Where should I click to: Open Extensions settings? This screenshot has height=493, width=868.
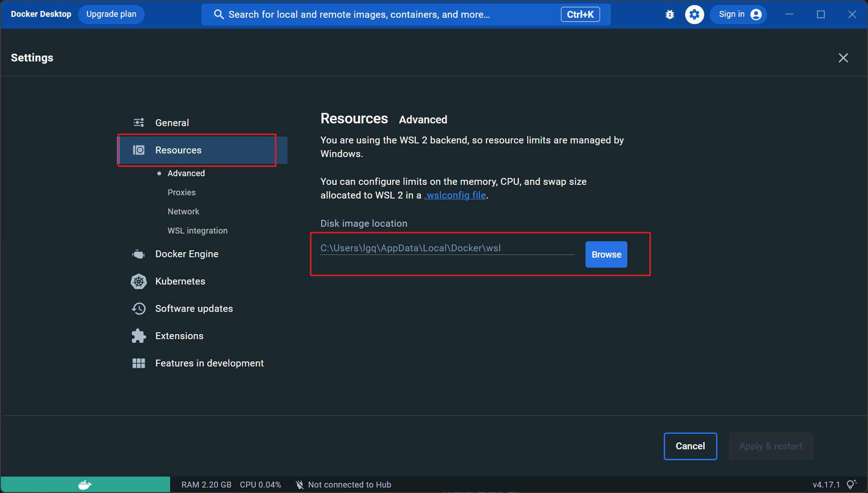point(202,336)
